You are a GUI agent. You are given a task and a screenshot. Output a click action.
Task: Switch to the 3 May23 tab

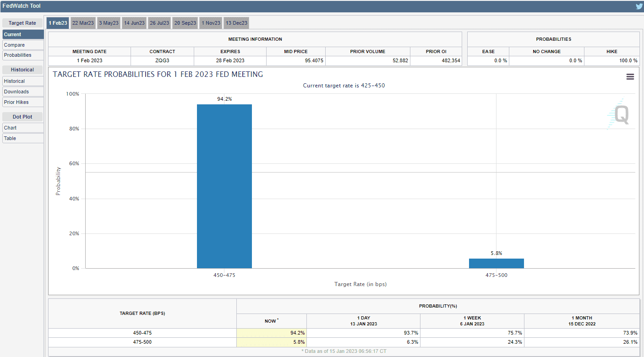(109, 23)
